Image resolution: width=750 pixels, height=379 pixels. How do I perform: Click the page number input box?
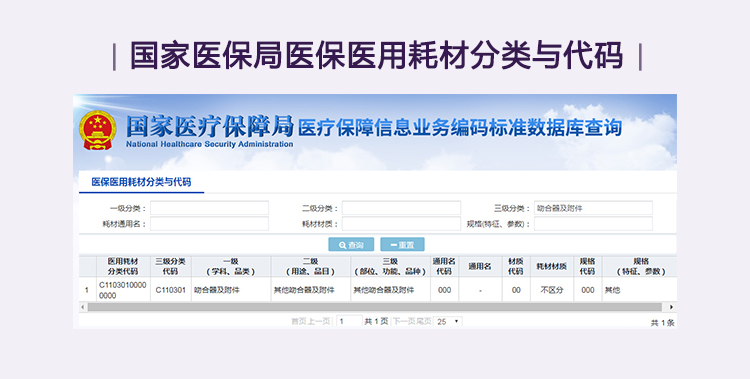click(x=349, y=322)
